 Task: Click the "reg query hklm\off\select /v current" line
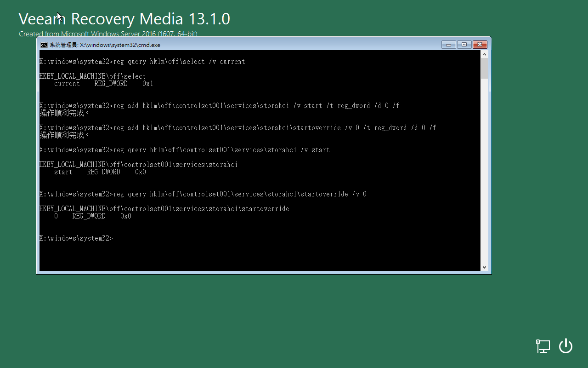point(142,62)
